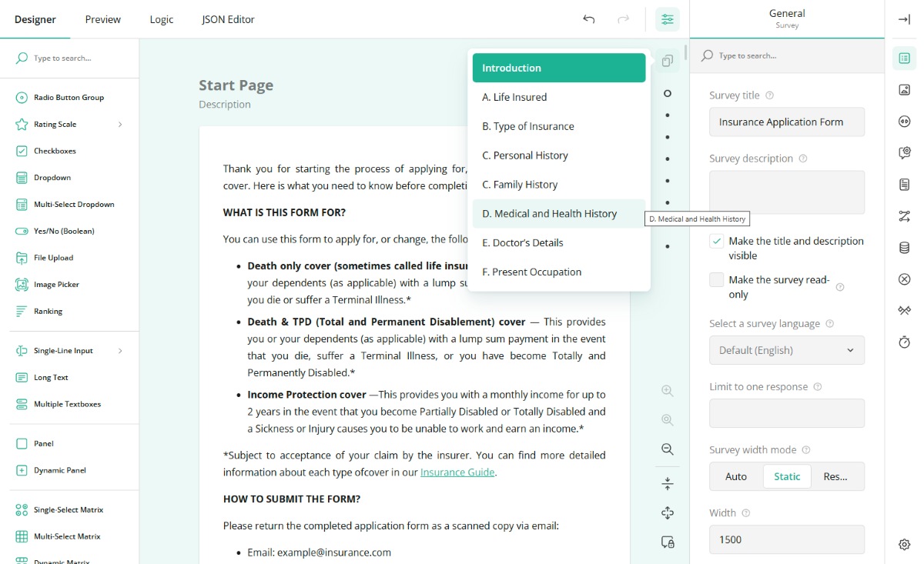Expand Single-Line Input subtypes arrow
The width and height of the screenshot is (924, 564).
[120, 351]
